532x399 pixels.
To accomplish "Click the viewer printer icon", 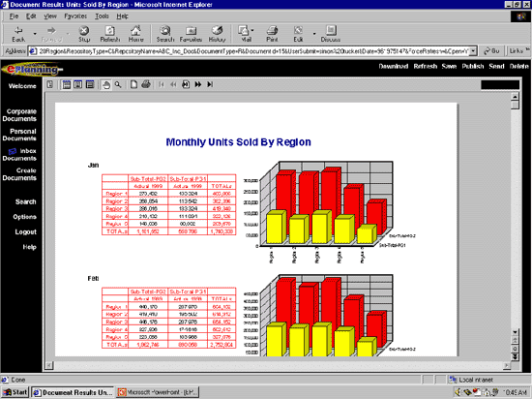I will (x=146, y=84).
